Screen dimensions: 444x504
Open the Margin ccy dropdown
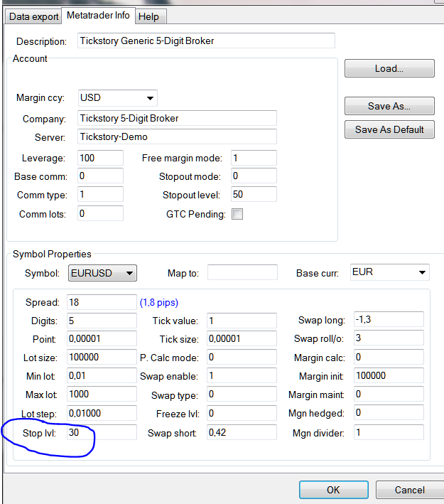(x=118, y=98)
